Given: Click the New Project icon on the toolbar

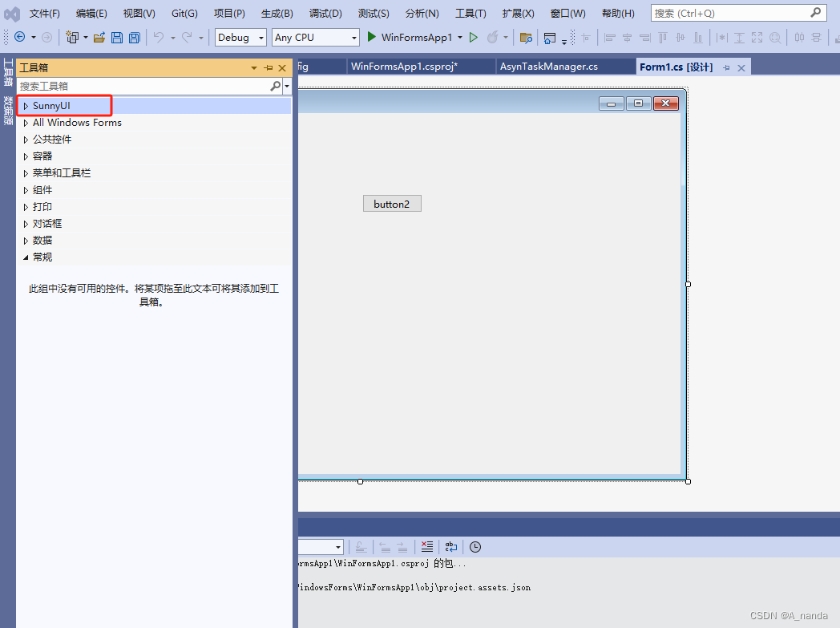Looking at the screenshot, I should point(74,37).
